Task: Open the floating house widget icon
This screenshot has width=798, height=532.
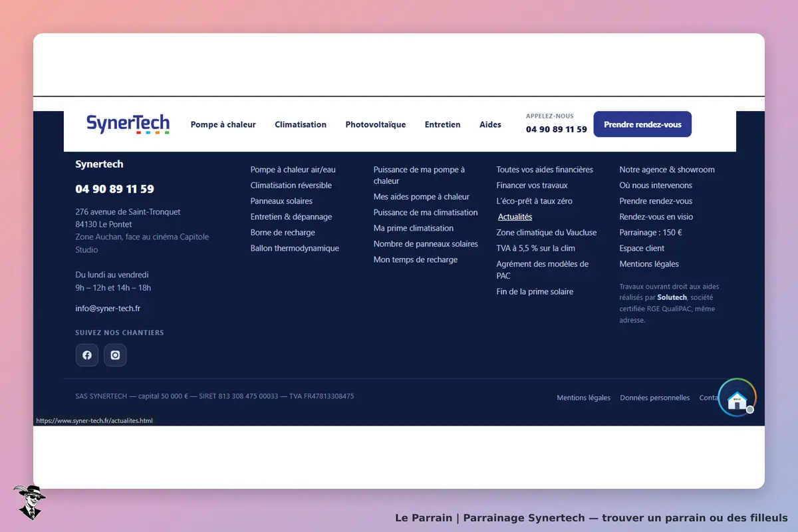Action: coord(737,398)
